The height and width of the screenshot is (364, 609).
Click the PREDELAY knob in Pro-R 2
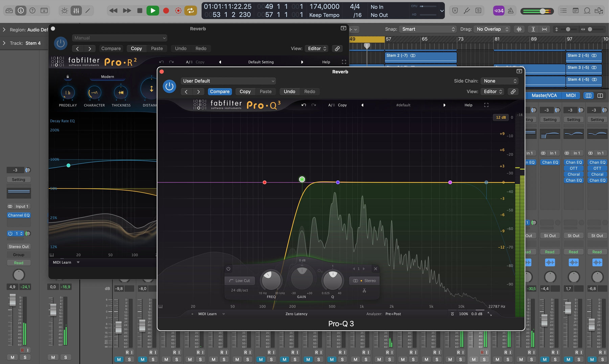68,92
